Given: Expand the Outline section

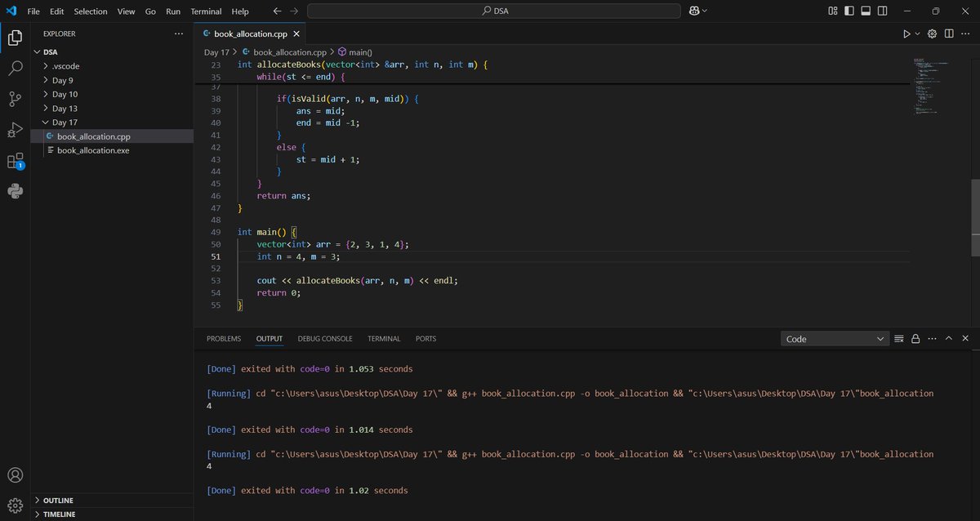Looking at the screenshot, I should click(112, 500).
